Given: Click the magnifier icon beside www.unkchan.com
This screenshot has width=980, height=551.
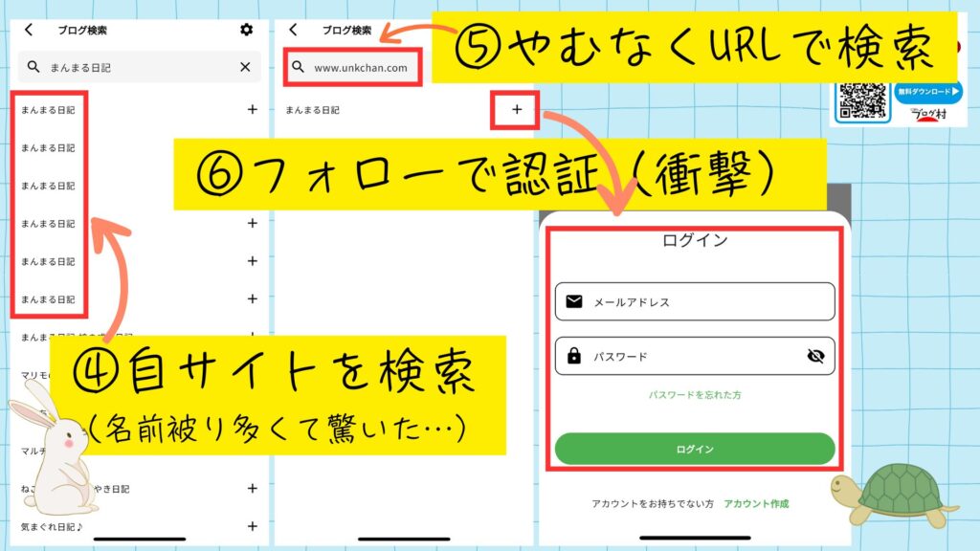Looking at the screenshot, I should pos(298,68).
